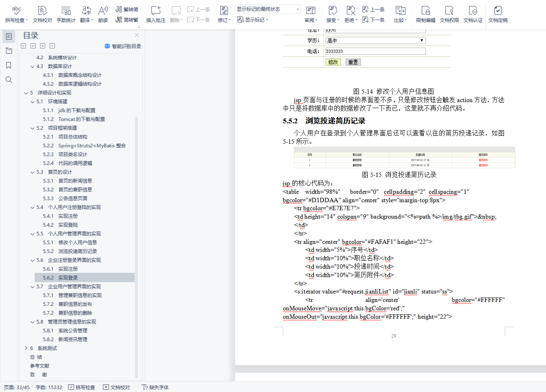Go to 下一条 in the comment group

[199, 20]
